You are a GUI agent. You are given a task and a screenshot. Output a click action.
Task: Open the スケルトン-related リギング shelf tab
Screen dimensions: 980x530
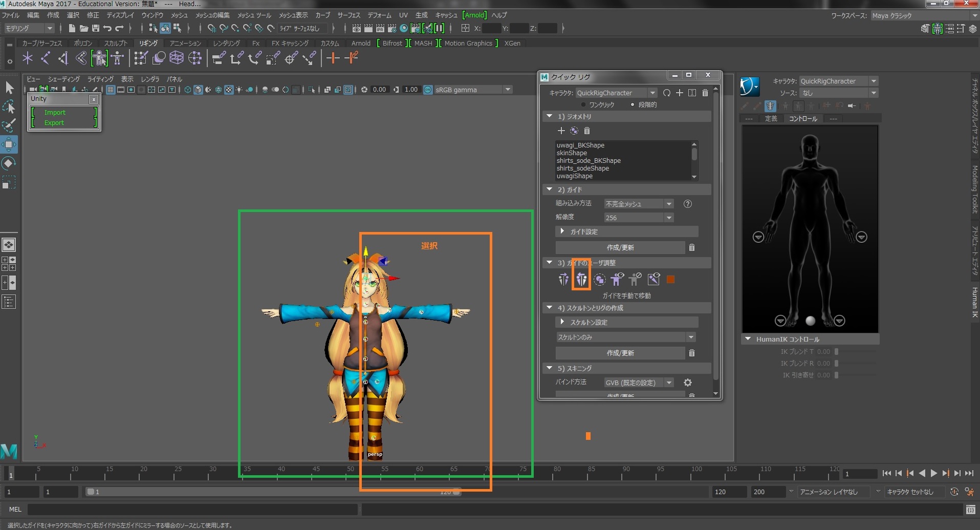[148, 43]
